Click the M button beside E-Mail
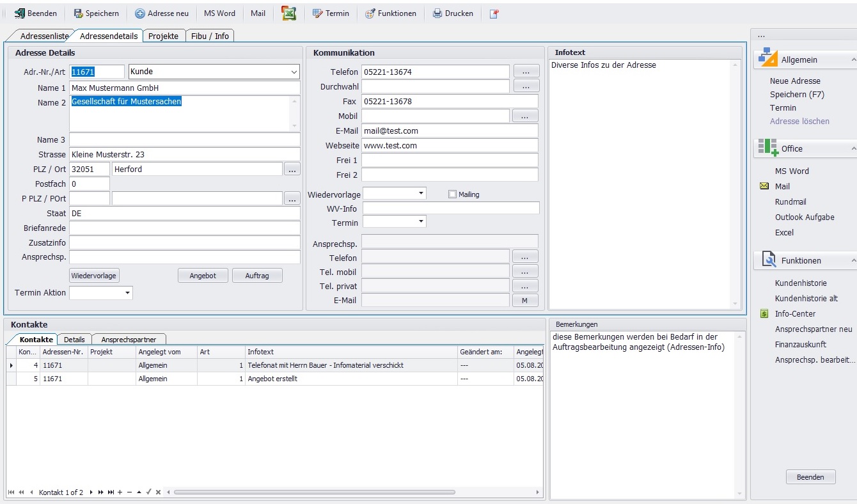The height and width of the screenshot is (504, 857). (x=526, y=300)
